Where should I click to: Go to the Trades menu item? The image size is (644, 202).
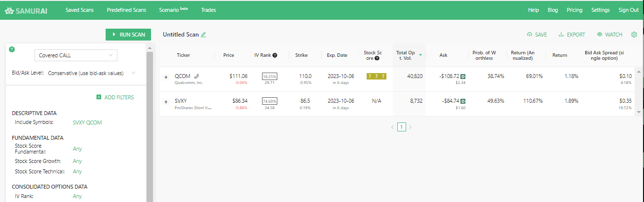tap(208, 10)
